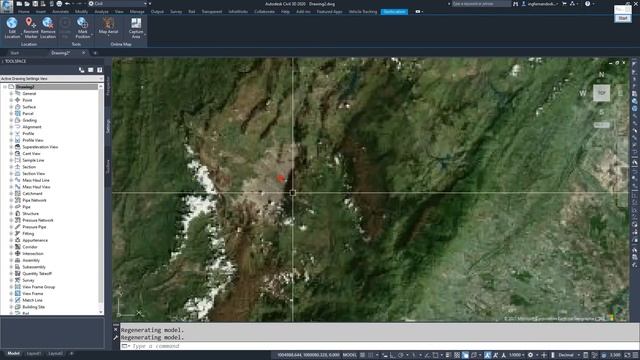This screenshot has height=360, width=640.
Task: Switch to the Layout1 tab
Action: pyautogui.click(x=34, y=353)
